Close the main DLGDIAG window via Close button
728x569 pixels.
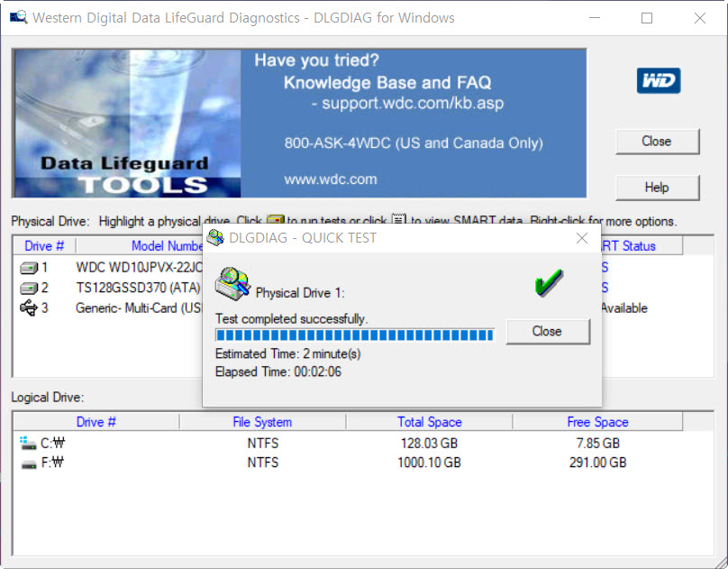tap(657, 142)
